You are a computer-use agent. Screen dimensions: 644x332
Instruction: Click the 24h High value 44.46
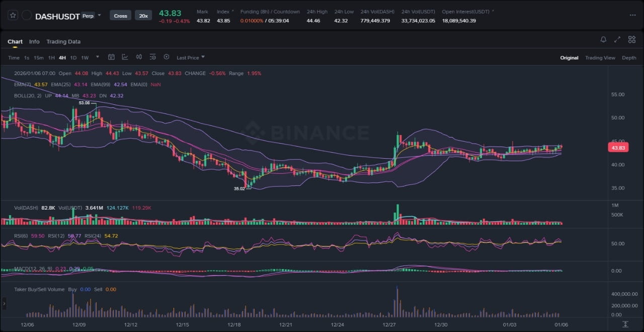pos(313,21)
